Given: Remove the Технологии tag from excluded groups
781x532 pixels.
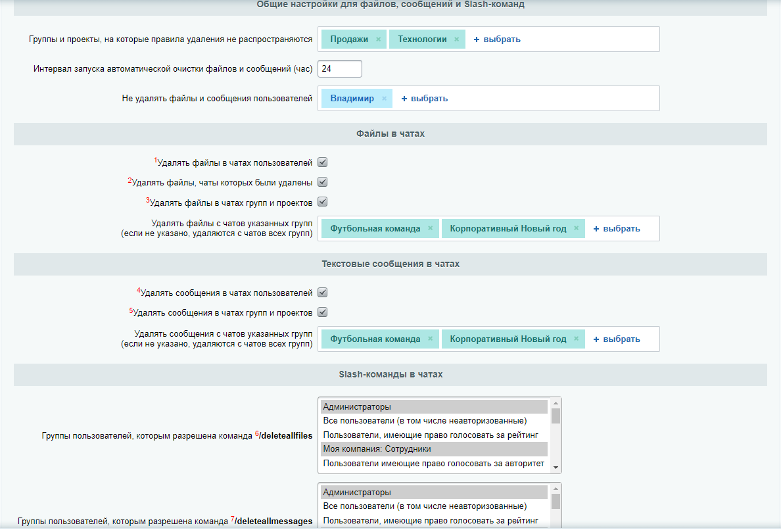Looking at the screenshot, I should coord(457,39).
